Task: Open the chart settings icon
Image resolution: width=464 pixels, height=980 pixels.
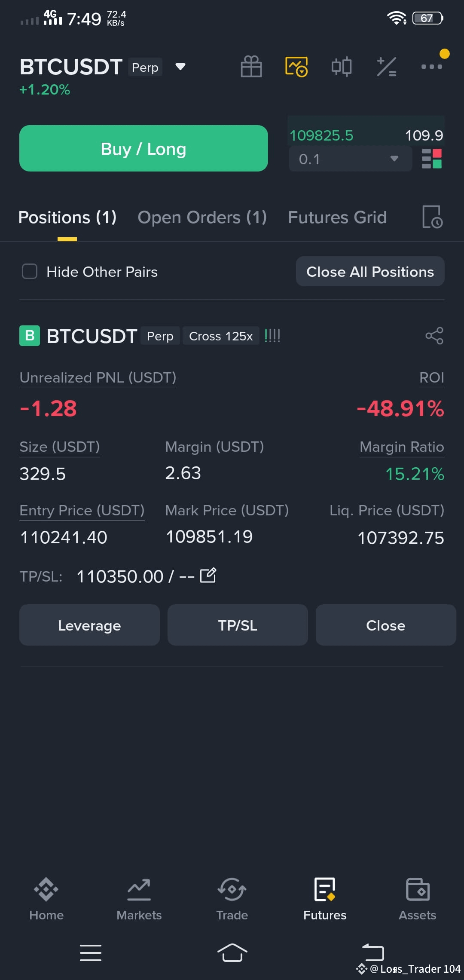Action: click(x=296, y=67)
